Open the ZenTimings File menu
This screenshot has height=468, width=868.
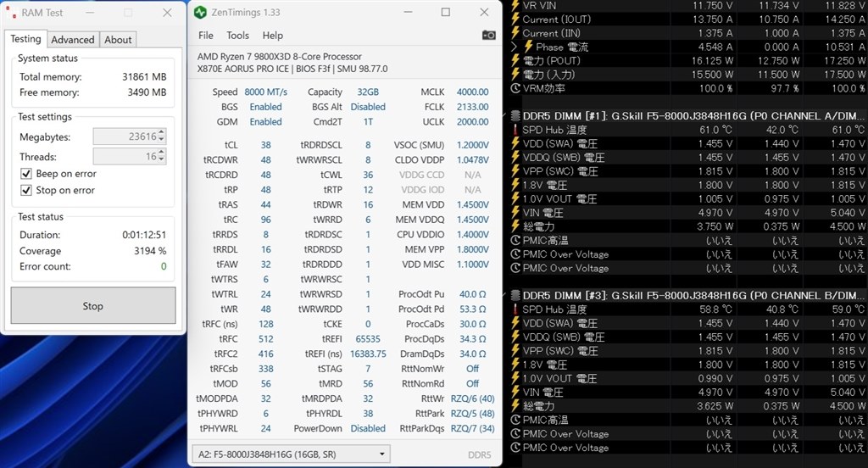[205, 36]
